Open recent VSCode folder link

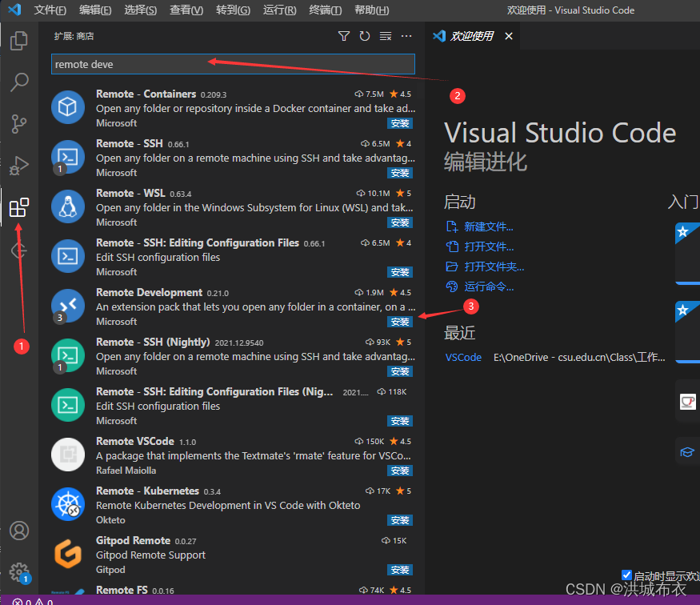(463, 357)
